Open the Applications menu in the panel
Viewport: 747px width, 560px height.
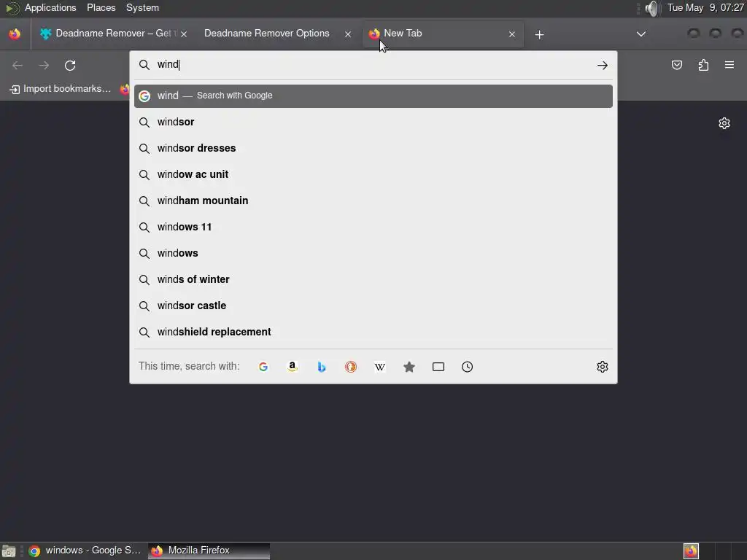50,7
